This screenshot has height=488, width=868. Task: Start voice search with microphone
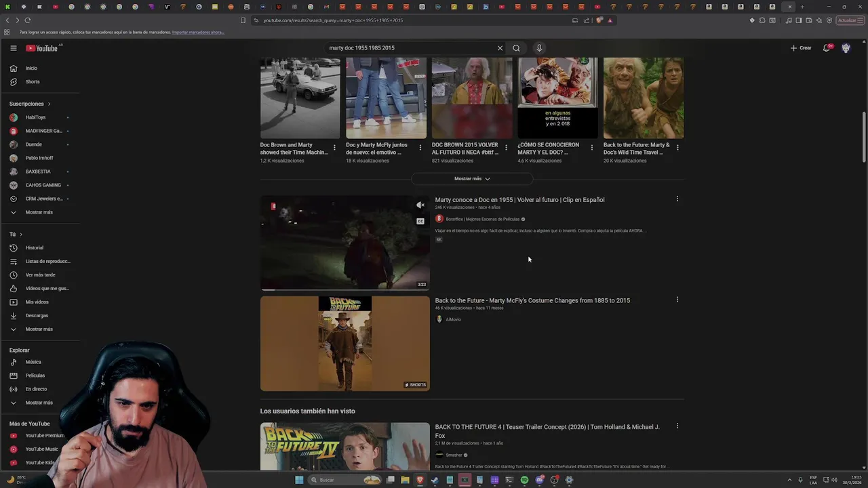point(539,48)
